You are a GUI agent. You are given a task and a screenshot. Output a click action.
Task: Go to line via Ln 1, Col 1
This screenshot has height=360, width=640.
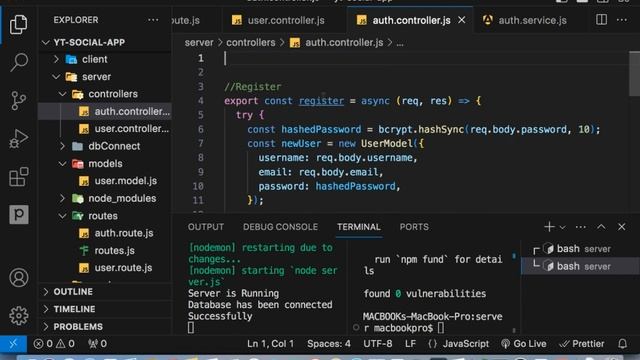[x=270, y=344]
